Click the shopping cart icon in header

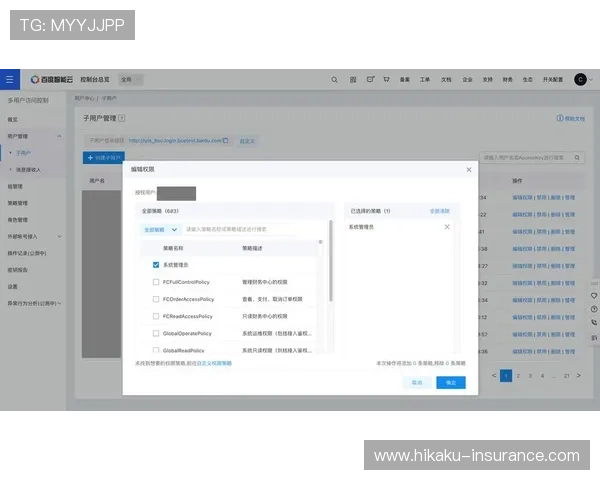point(386,79)
